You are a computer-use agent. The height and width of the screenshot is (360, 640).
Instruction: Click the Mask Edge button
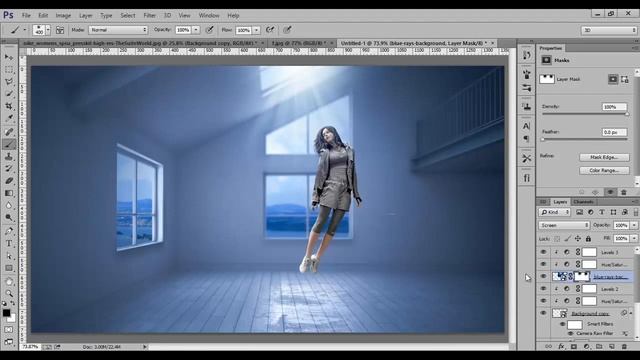pyautogui.click(x=604, y=157)
